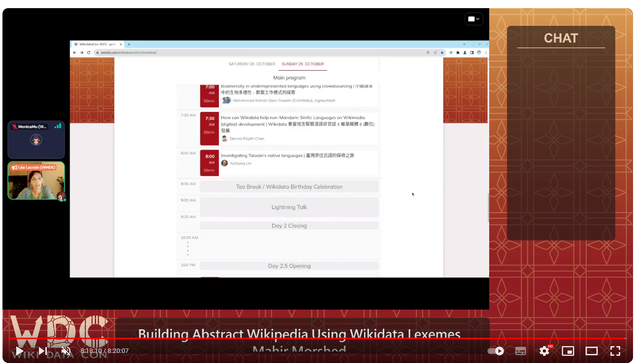Open the browser profile avatar
635x363 pixels.
coord(479,53)
